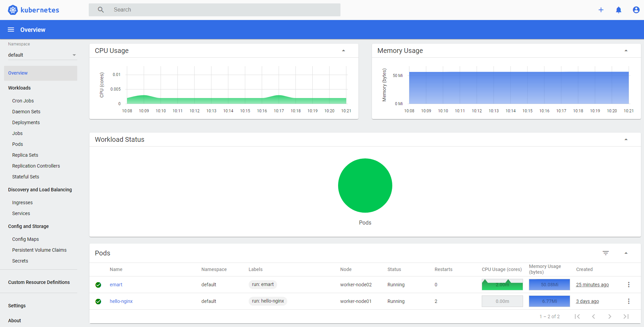The height and width of the screenshot is (327, 644).
Task: Go to previous page of pods
Action: tap(594, 316)
